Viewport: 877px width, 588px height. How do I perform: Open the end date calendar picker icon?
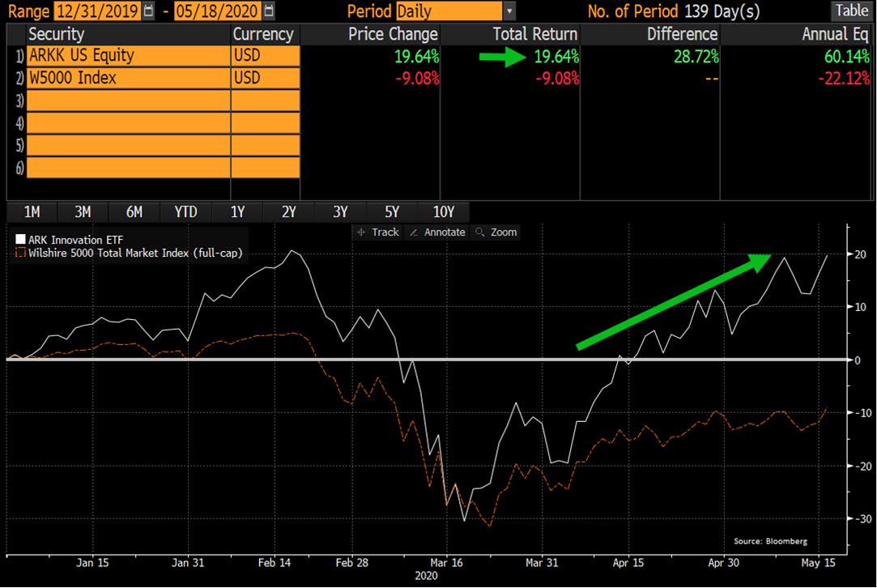coord(269,11)
